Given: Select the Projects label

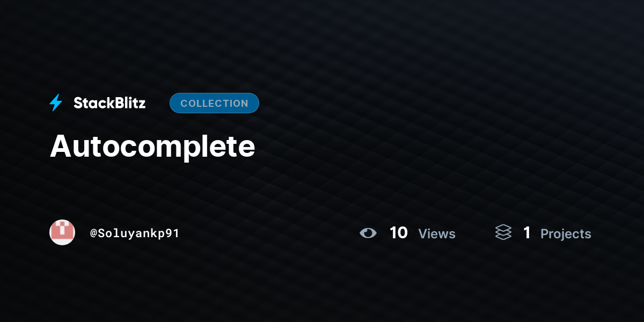Looking at the screenshot, I should pyautogui.click(x=566, y=234).
